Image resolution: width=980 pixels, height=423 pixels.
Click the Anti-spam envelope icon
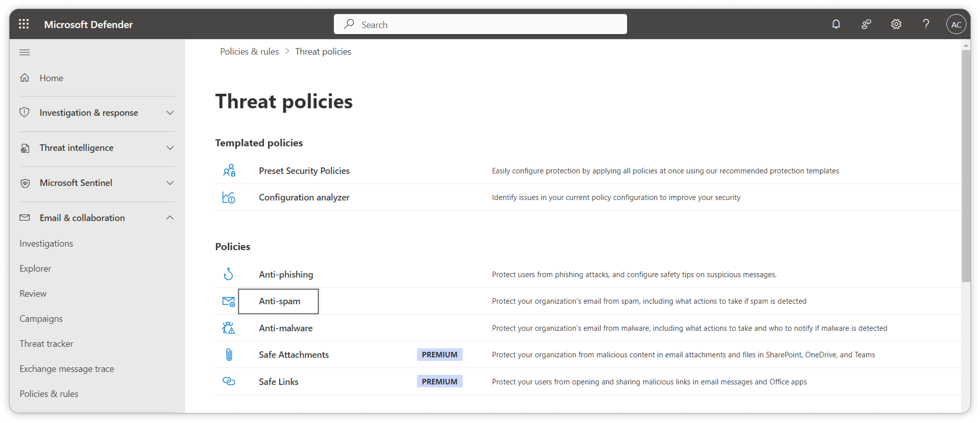point(229,301)
